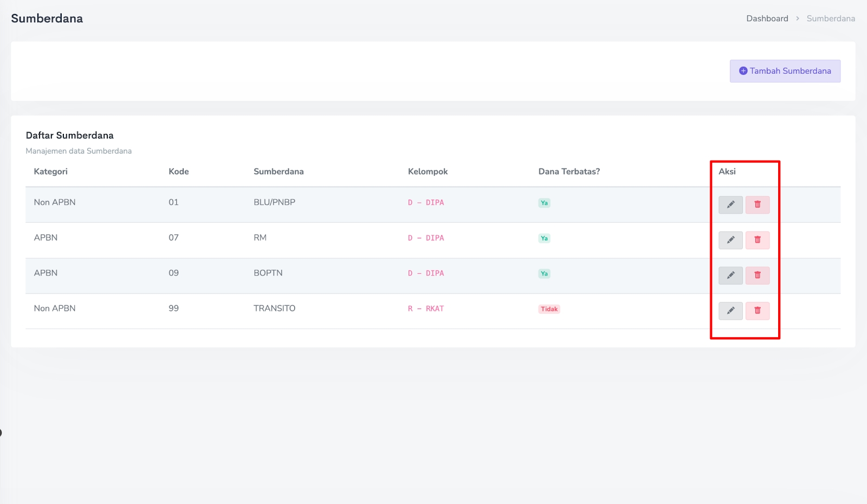Go to Dashboard via breadcrumb link
Viewport: 867px width, 504px height.
(767, 18)
